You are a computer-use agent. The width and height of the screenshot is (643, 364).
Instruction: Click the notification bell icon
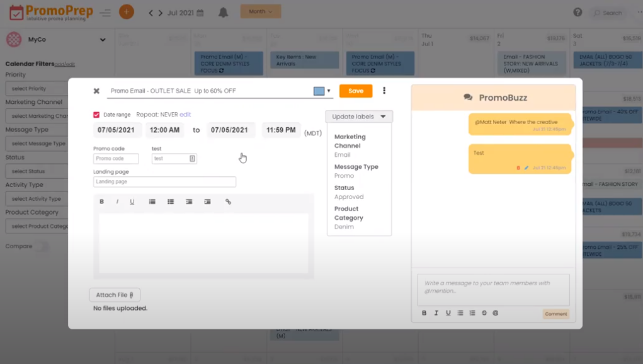223,13
